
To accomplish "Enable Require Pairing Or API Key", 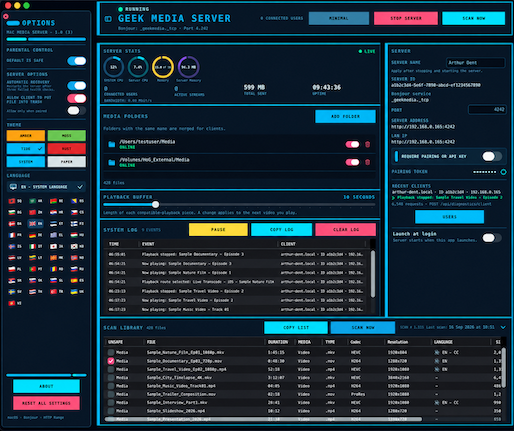I will (492, 156).
